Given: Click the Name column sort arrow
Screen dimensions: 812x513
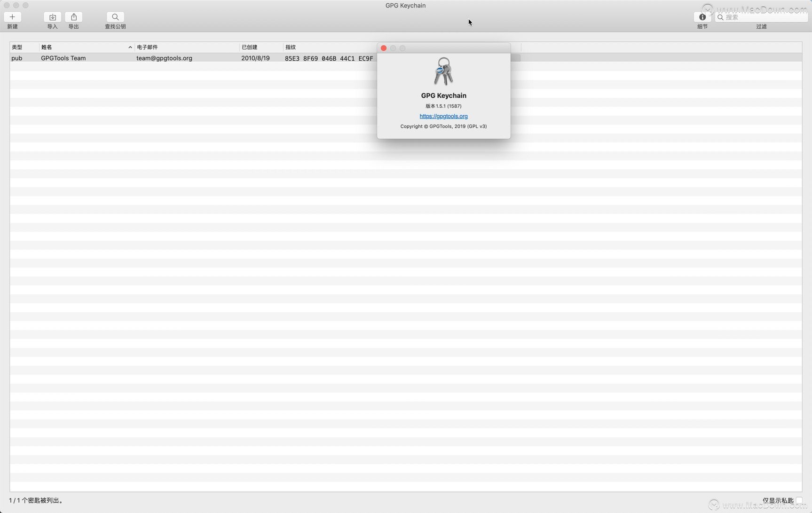Looking at the screenshot, I should point(130,47).
